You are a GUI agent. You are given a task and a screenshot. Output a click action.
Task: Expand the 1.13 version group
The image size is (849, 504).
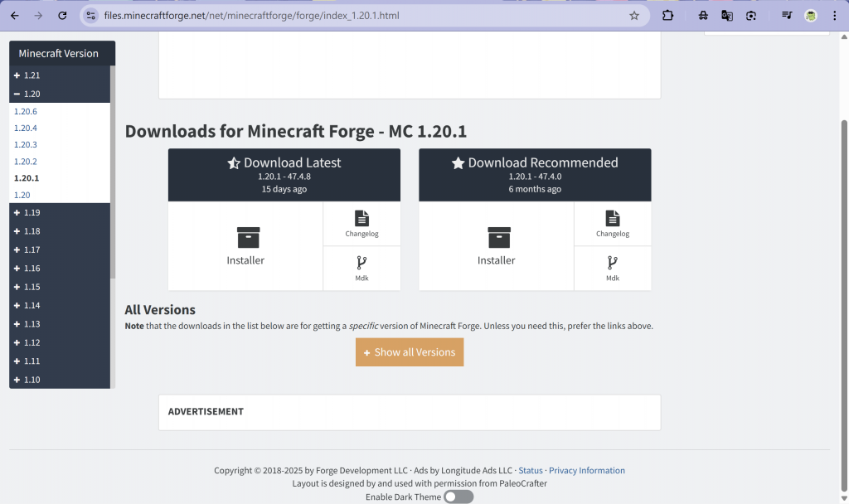point(60,324)
